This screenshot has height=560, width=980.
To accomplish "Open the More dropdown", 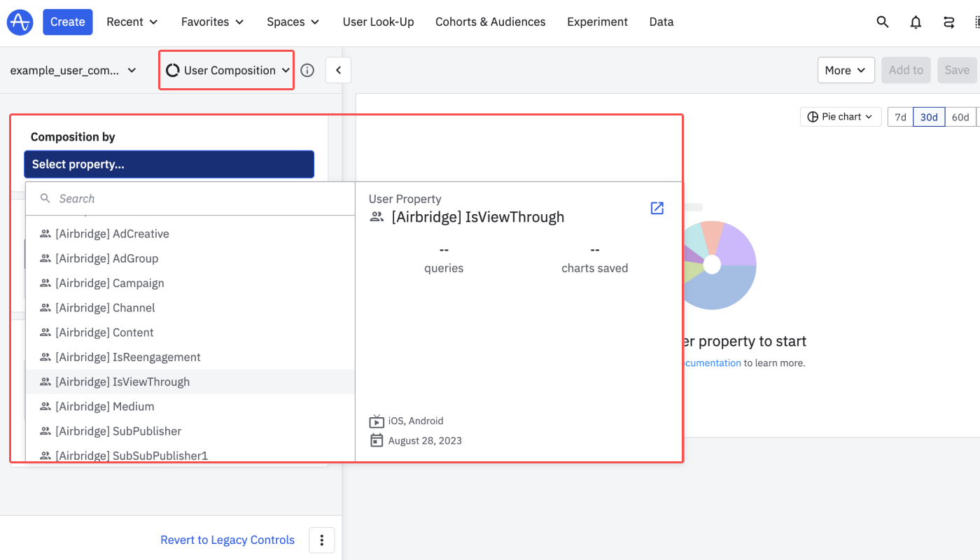I will pyautogui.click(x=846, y=70).
